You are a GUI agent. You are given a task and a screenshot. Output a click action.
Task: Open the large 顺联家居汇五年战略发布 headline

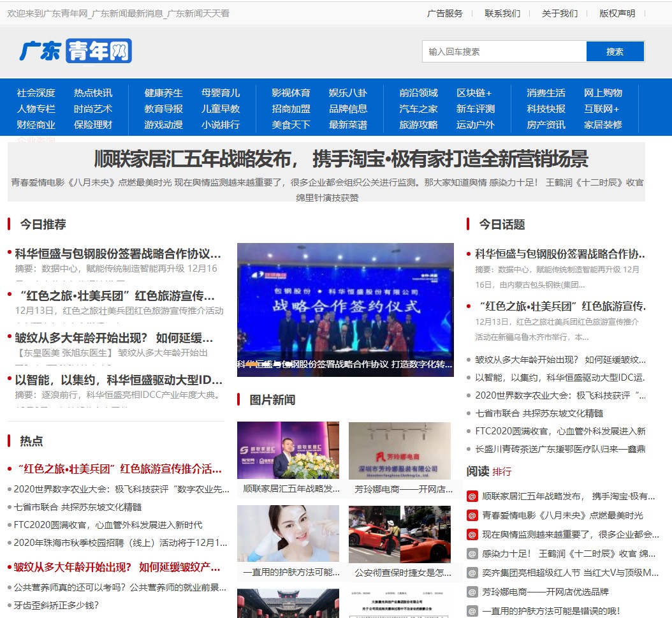click(x=341, y=159)
